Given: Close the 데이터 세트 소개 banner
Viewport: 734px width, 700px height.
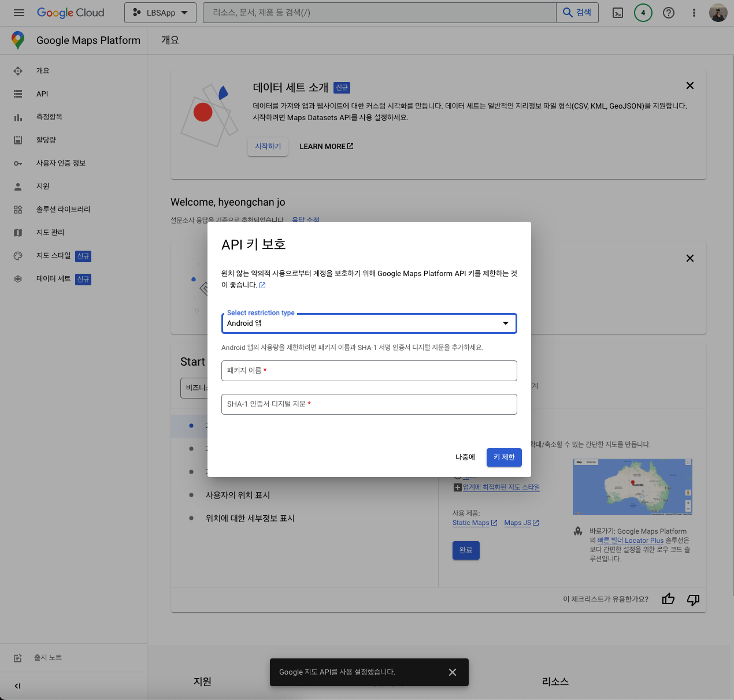Looking at the screenshot, I should point(689,85).
